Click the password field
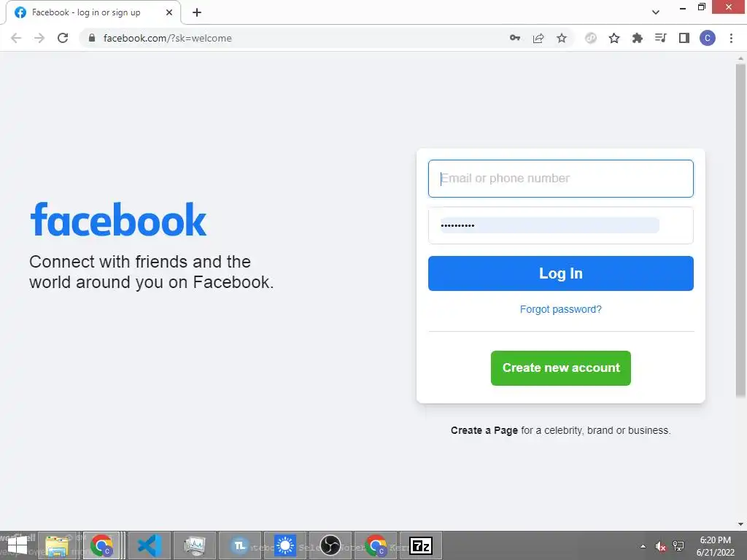The image size is (747, 560). coord(561,225)
